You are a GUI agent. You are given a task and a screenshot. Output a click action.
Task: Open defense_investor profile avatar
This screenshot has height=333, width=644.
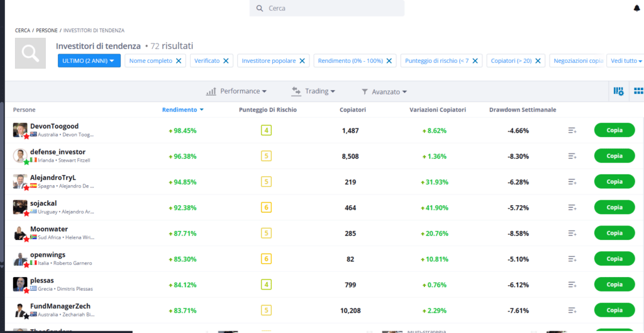tap(20, 156)
